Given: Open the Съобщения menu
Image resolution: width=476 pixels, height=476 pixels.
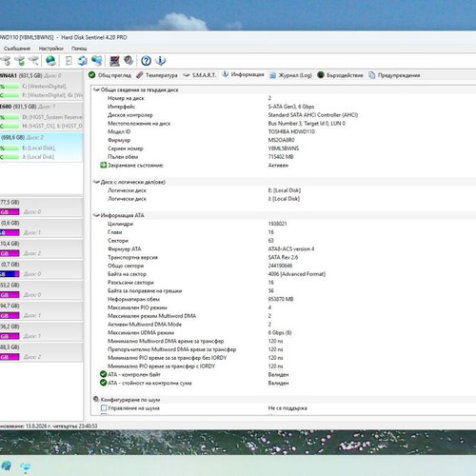Looking at the screenshot, I should [x=17, y=49].
